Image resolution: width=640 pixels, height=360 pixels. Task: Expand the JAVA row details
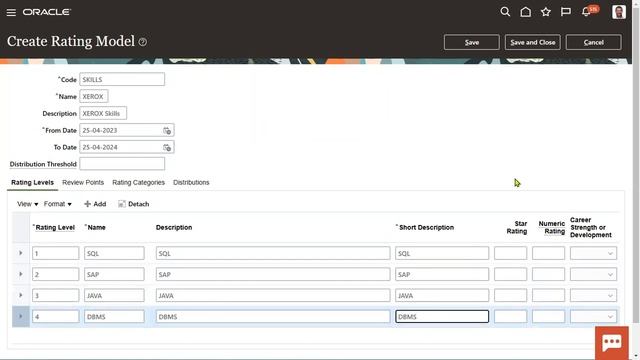click(x=21, y=295)
